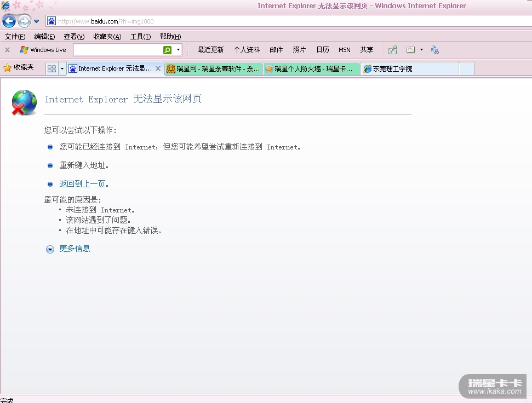Click the 返回到上一页 link
Viewport: 532px width, 403px height.
click(x=84, y=184)
